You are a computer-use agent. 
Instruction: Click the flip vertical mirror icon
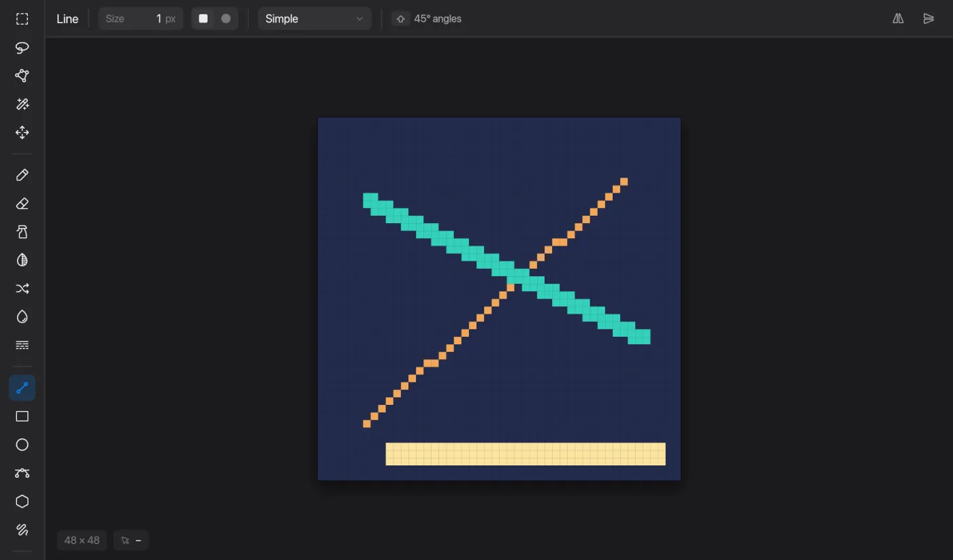click(x=928, y=19)
